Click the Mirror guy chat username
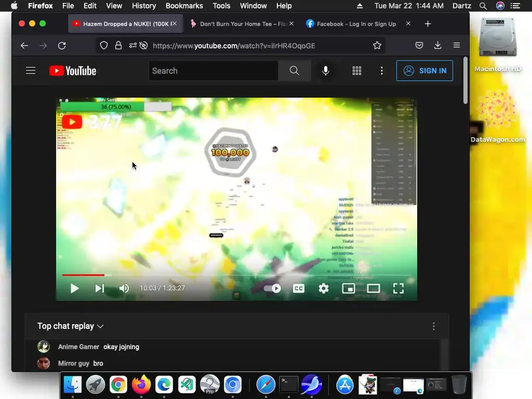 pos(74,363)
